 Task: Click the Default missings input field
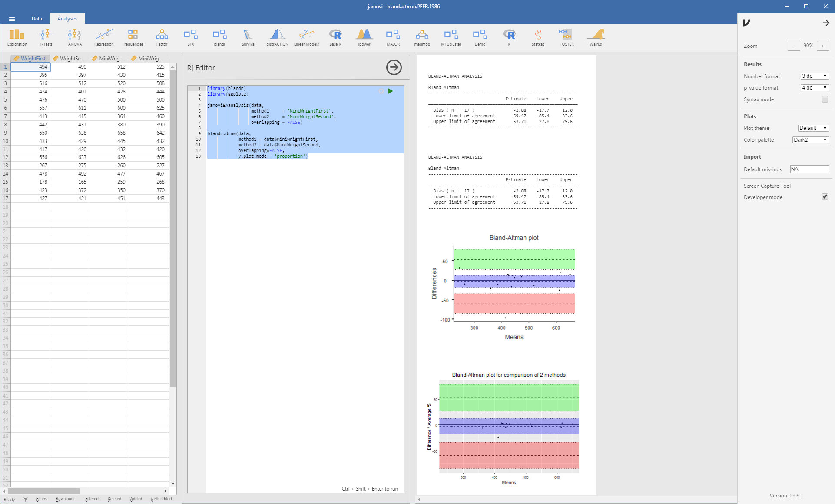click(x=809, y=169)
